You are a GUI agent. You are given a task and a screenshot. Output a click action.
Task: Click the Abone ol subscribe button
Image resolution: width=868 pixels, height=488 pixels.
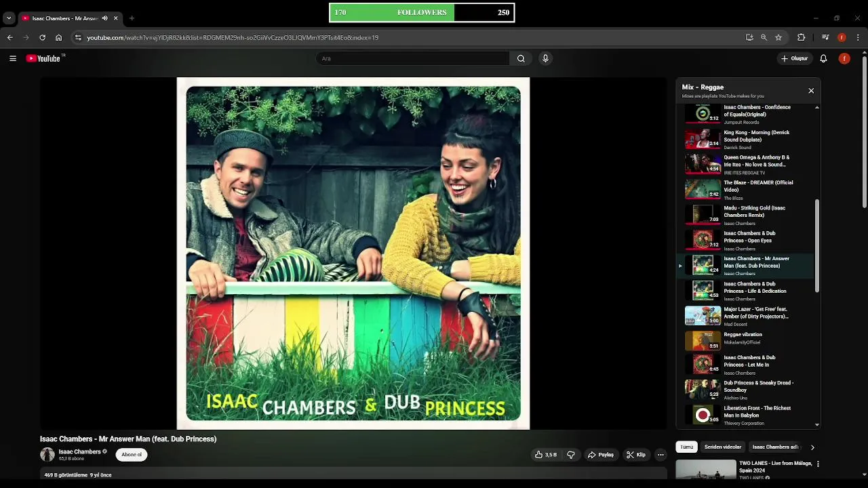tap(132, 455)
